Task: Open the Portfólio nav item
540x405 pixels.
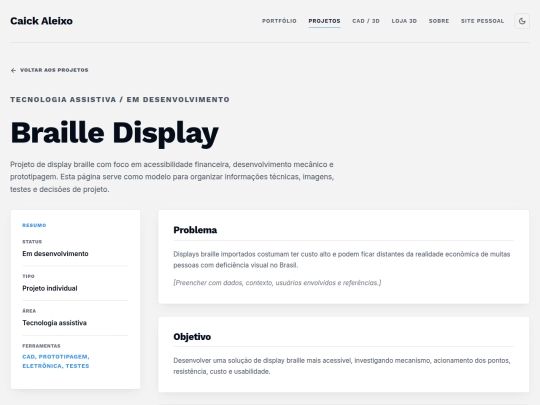Action: [279, 21]
